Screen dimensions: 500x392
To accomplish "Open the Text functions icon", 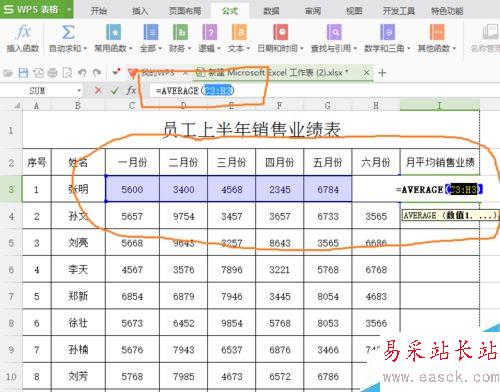I will pos(239,33).
